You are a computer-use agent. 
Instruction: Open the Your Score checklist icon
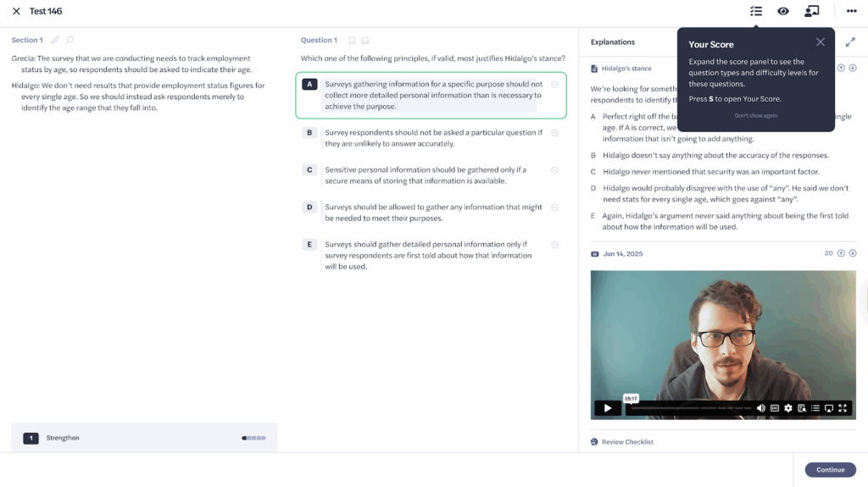coord(756,11)
